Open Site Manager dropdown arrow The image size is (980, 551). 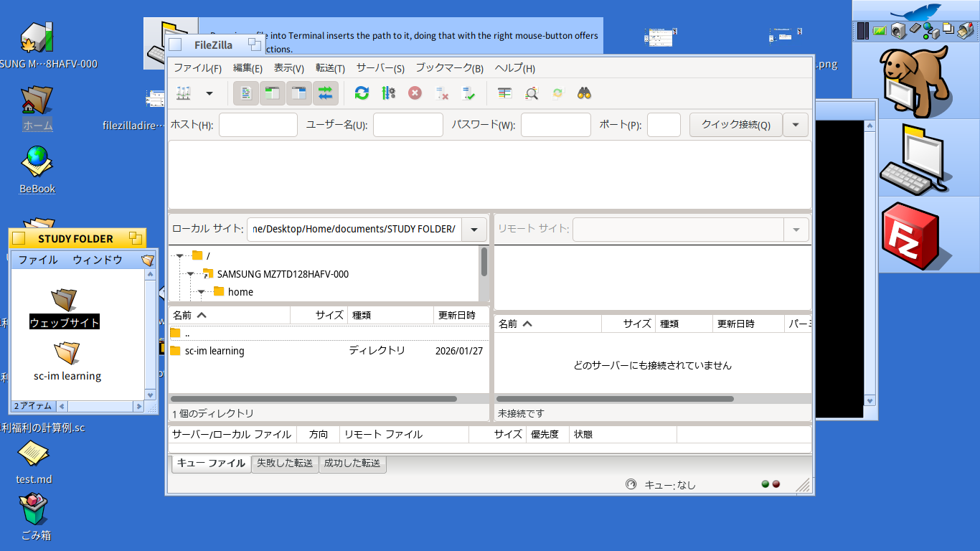[x=209, y=93]
